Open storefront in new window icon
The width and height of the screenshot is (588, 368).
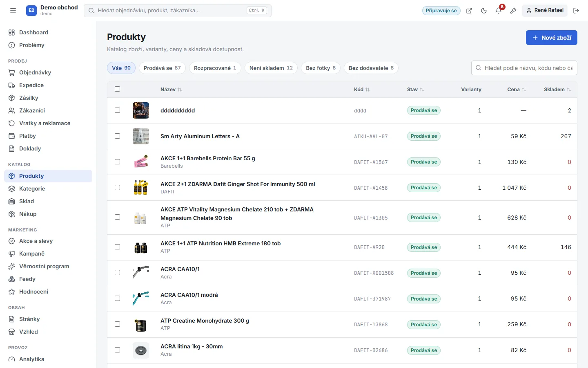click(x=469, y=11)
